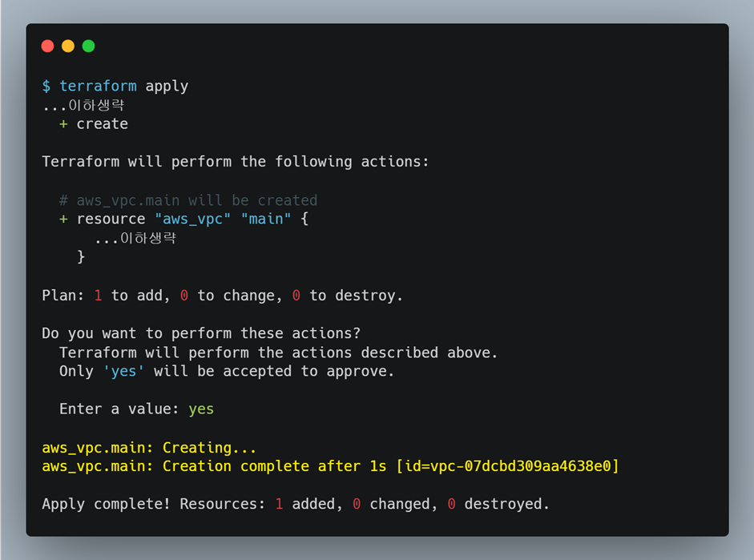Click the '$ terraform apply' command line
This screenshot has width=754, height=560.
click(x=115, y=86)
